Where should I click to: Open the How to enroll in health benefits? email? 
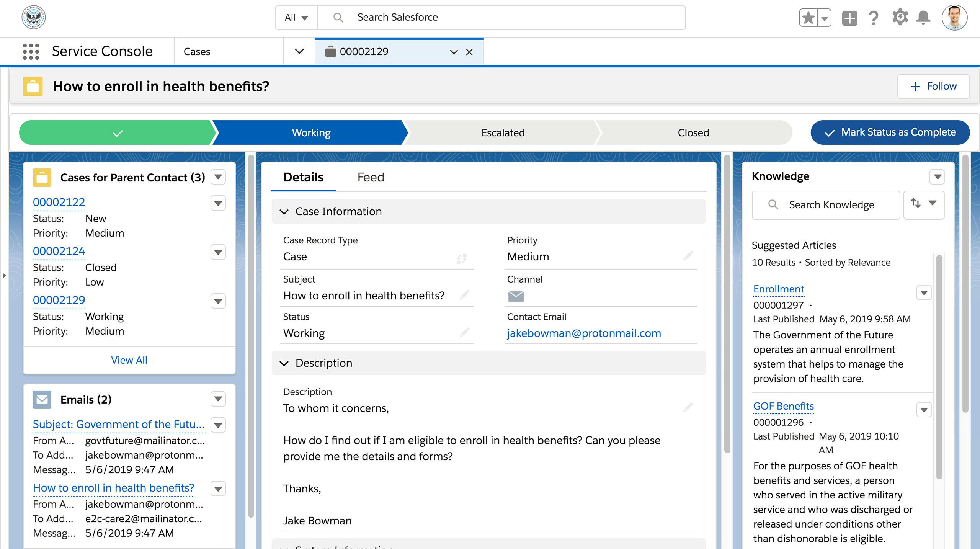[114, 488]
